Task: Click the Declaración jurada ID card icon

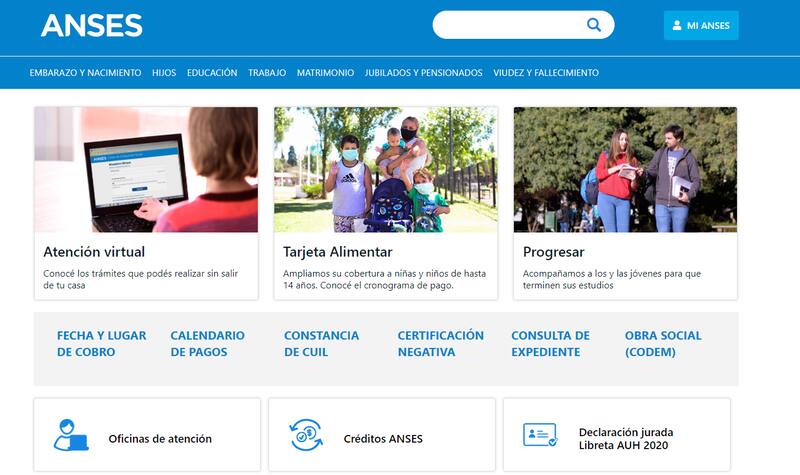Action: click(x=540, y=435)
